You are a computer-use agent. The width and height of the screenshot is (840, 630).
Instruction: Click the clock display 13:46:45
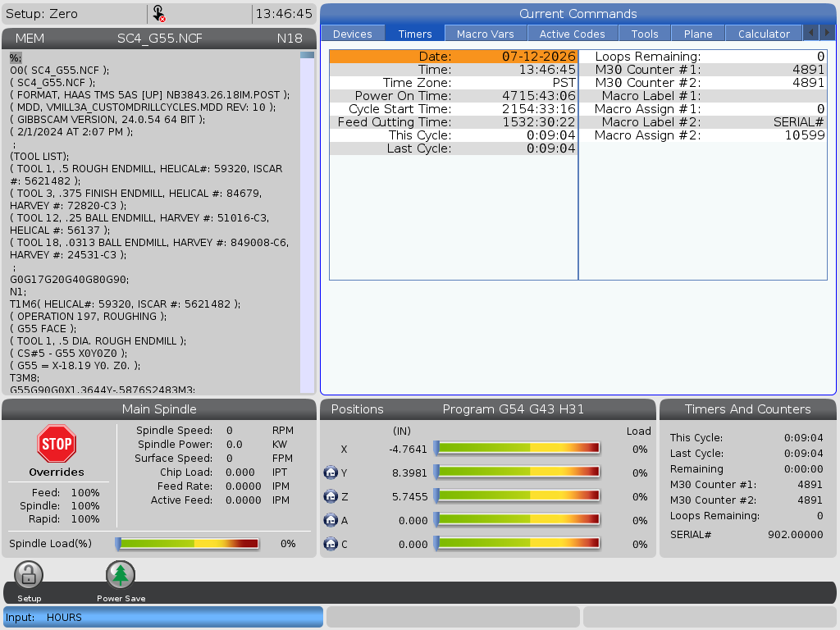click(x=283, y=13)
